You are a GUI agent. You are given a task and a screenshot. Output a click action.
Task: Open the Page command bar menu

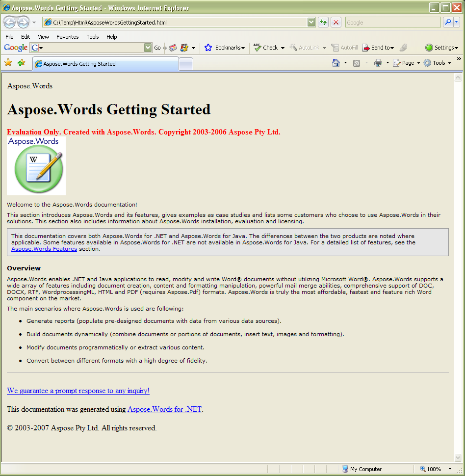pyautogui.click(x=407, y=63)
